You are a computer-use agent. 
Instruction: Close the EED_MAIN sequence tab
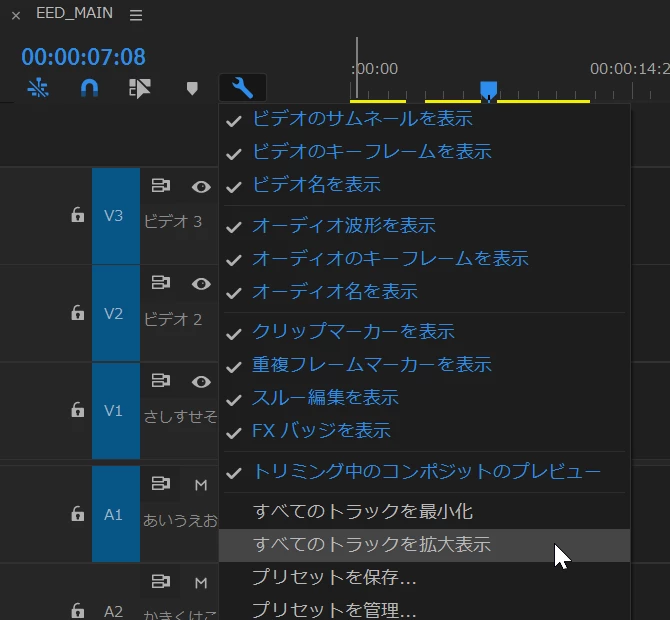[x=16, y=16]
